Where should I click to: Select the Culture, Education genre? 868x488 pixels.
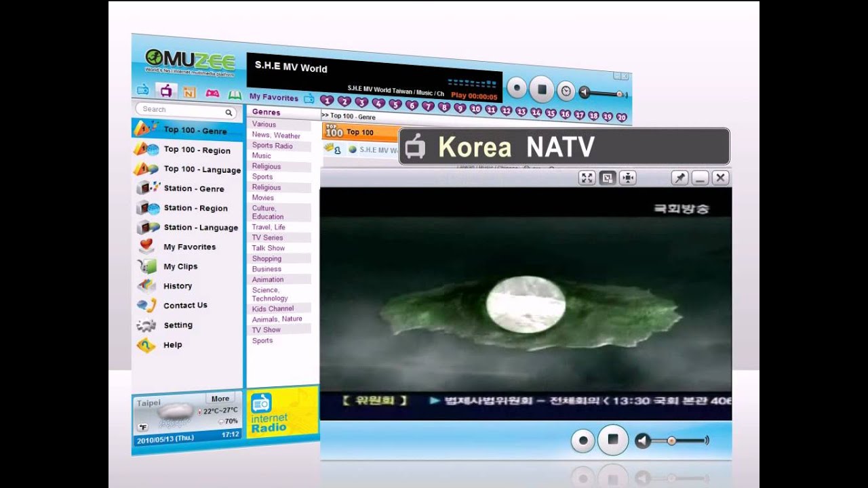click(x=268, y=212)
